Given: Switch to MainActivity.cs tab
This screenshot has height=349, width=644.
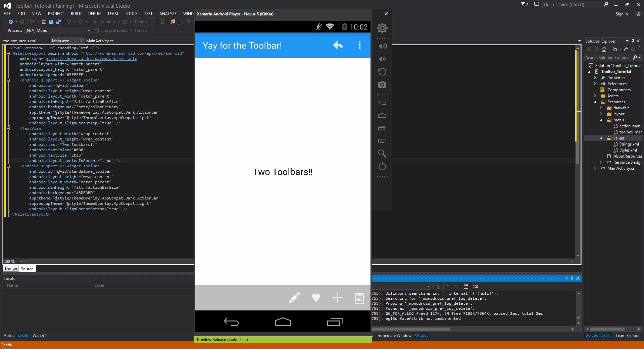Looking at the screenshot, I should 100,41.
